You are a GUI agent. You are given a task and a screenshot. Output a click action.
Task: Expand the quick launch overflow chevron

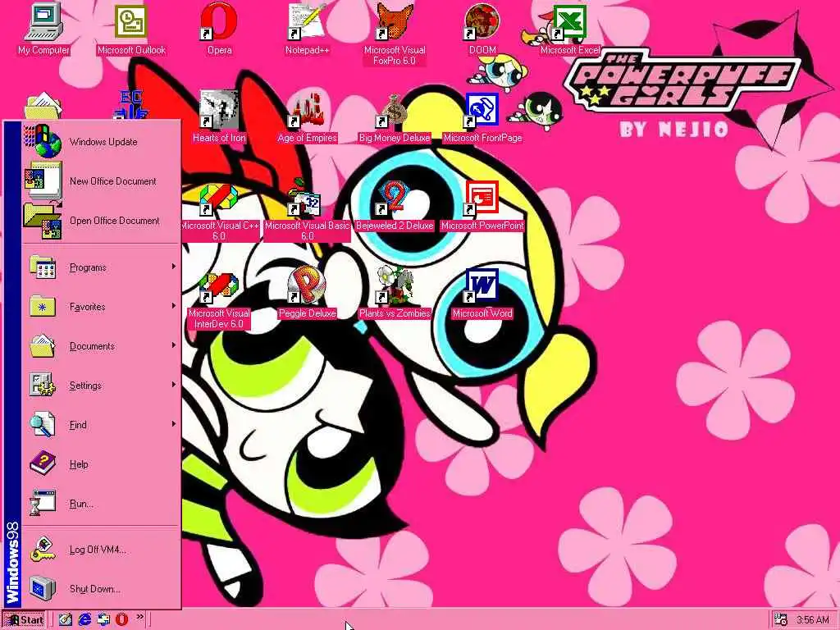139,617
